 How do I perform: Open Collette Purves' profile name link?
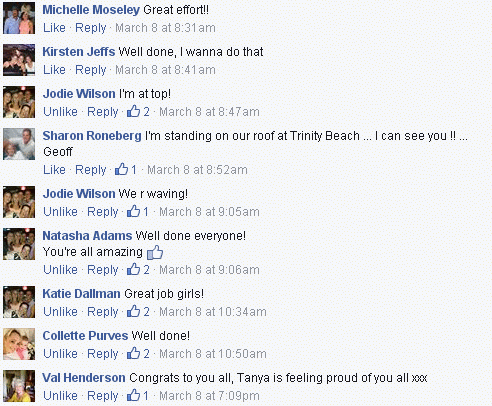click(x=85, y=336)
